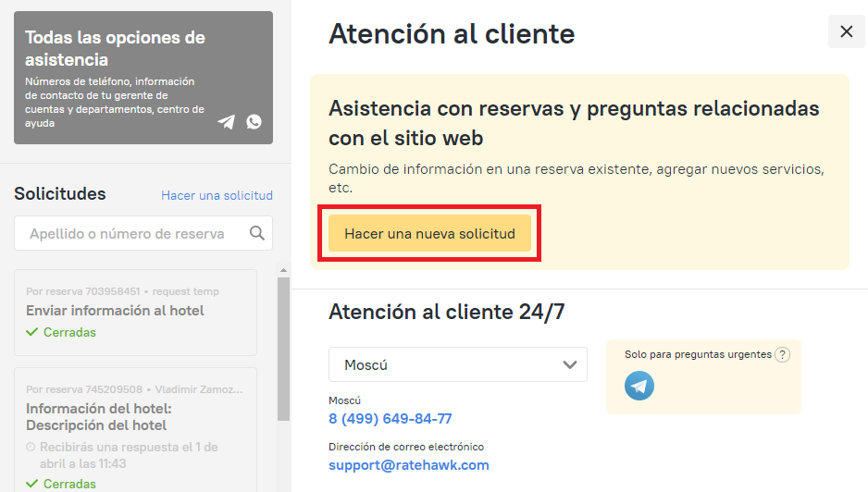The width and height of the screenshot is (868, 492).
Task: Click the Telegram icon in the assistance card
Action: tap(227, 122)
